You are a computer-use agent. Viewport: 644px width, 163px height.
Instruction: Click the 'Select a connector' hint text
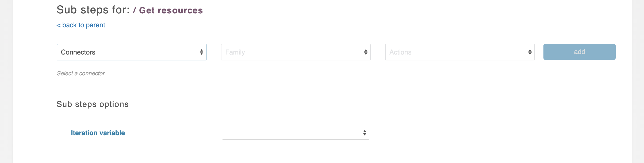tap(81, 73)
